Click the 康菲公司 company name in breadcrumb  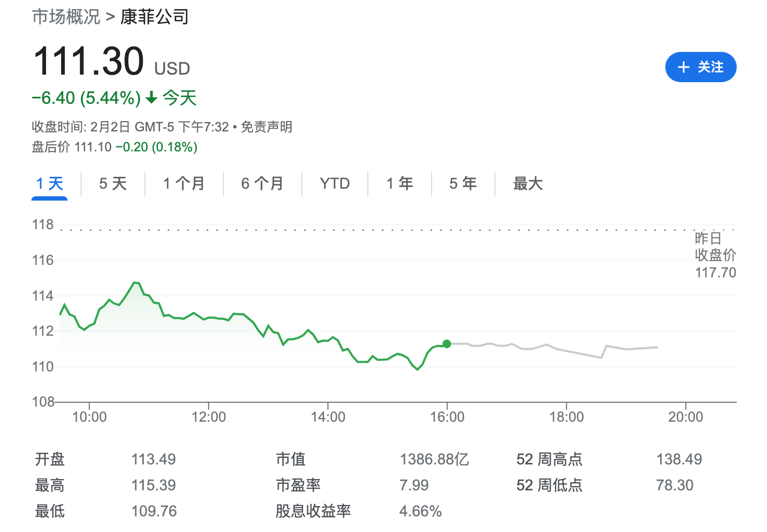(155, 17)
